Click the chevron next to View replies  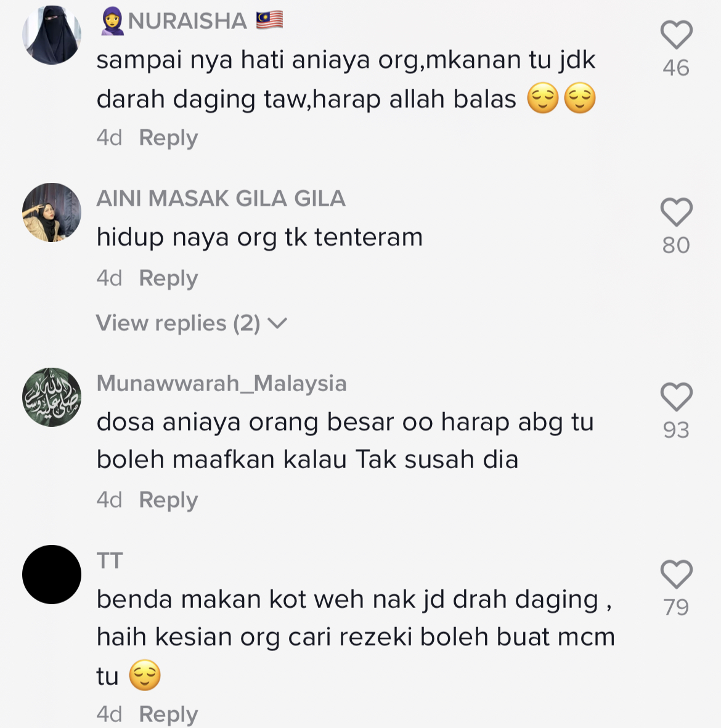[x=278, y=323]
